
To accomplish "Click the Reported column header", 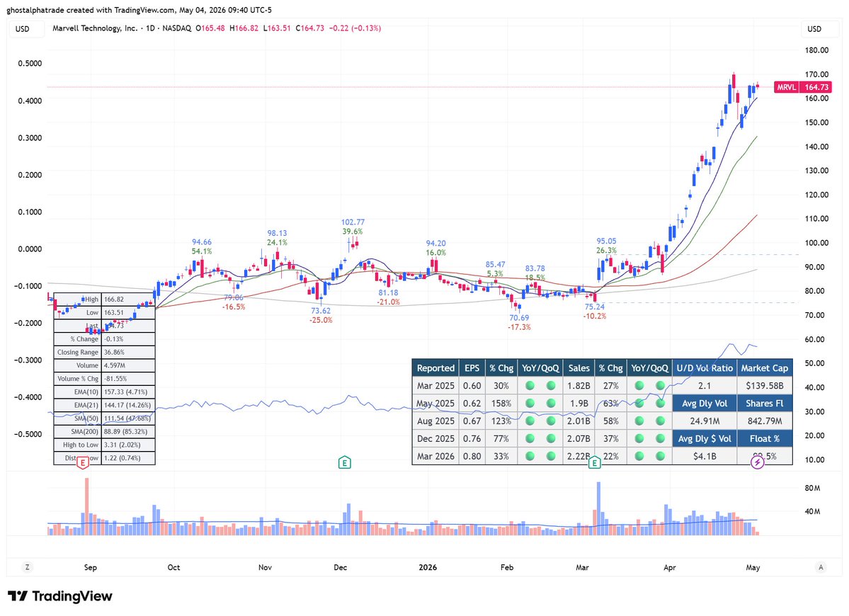I will pos(435,368).
